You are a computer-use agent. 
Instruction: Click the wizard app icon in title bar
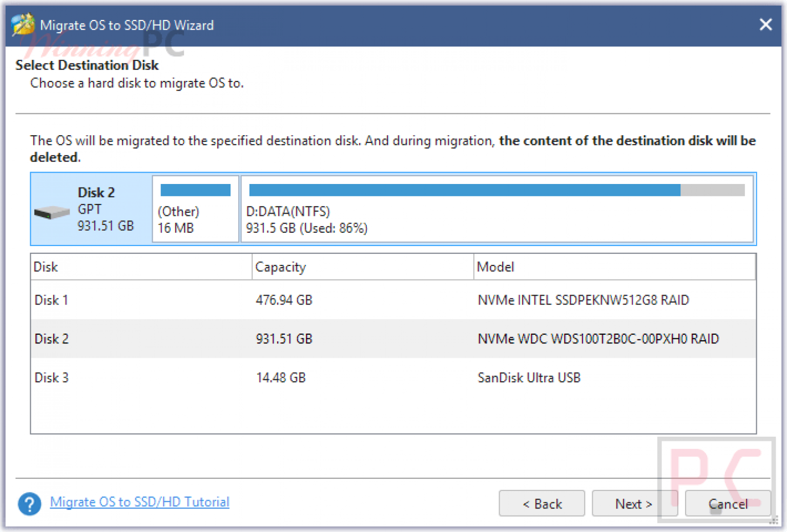pos(23,25)
